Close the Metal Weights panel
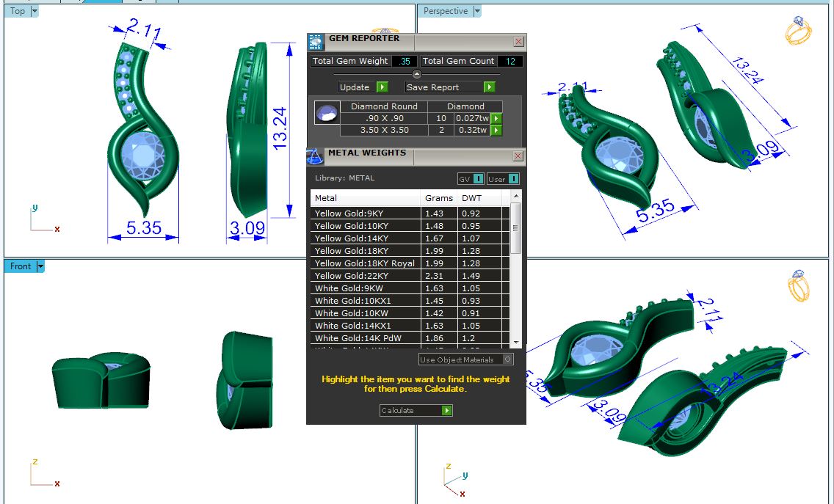Viewport: 834px width, 504px height. [518, 156]
